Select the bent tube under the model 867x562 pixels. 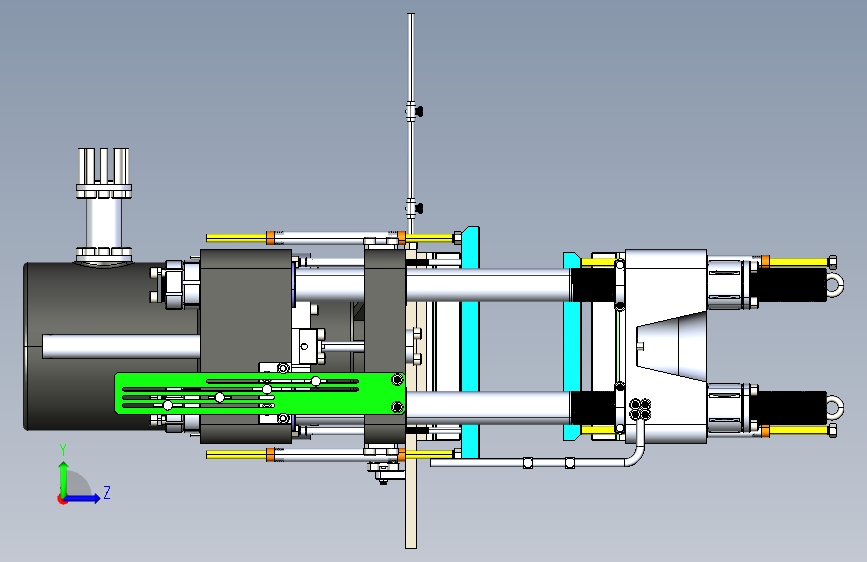click(539, 462)
